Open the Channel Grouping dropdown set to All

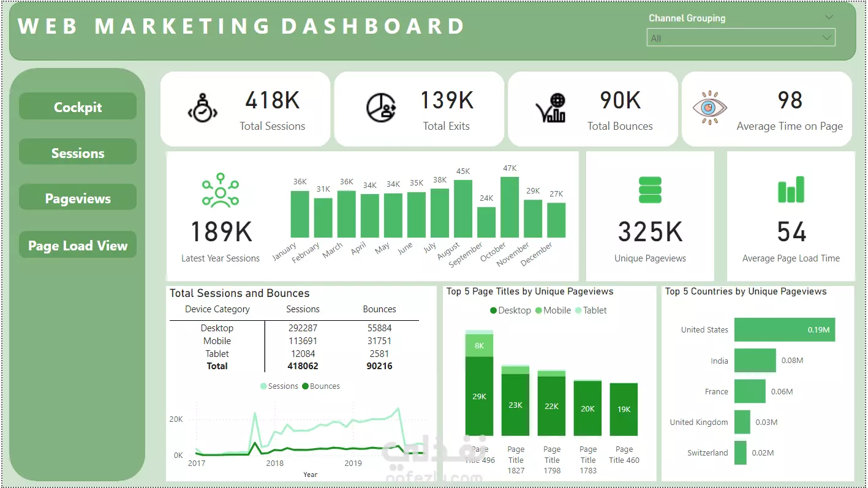(741, 38)
